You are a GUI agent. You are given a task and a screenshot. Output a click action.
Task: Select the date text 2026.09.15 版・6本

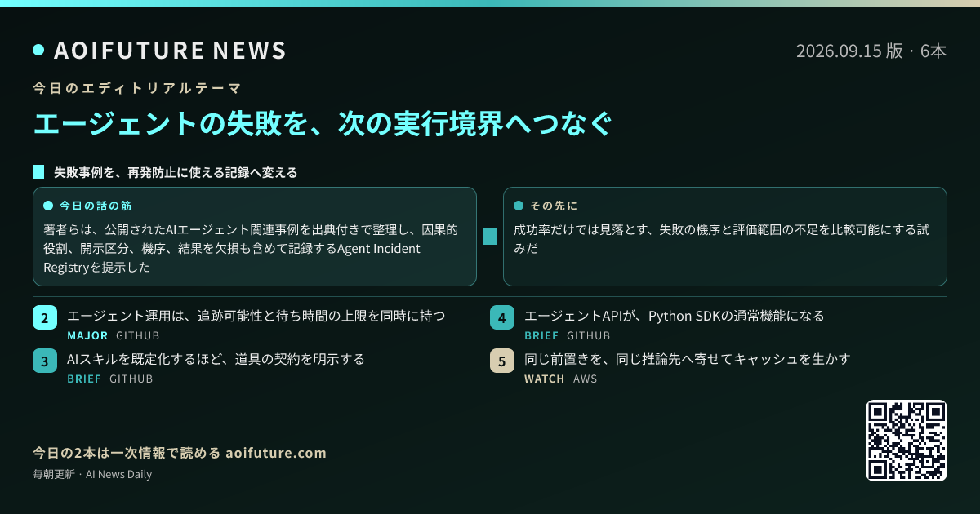[x=871, y=51]
